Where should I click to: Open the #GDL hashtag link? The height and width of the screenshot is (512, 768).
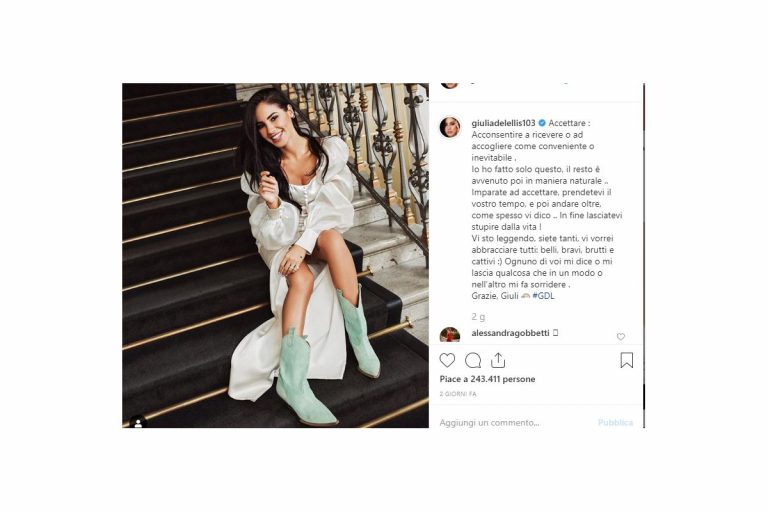pyautogui.click(x=544, y=296)
